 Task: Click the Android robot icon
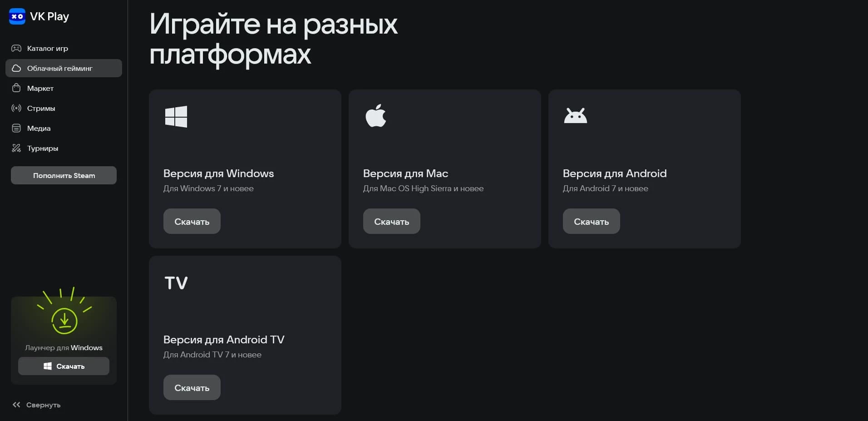575,116
